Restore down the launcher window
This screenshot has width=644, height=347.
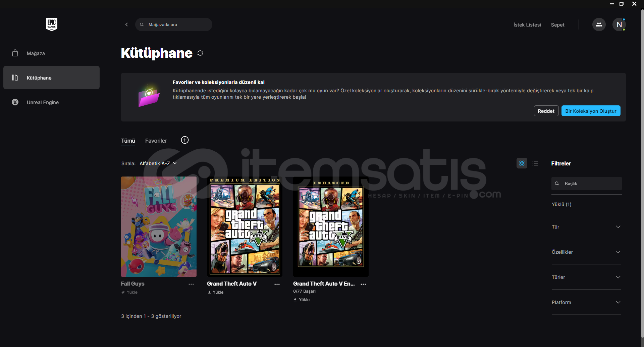[x=622, y=4]
